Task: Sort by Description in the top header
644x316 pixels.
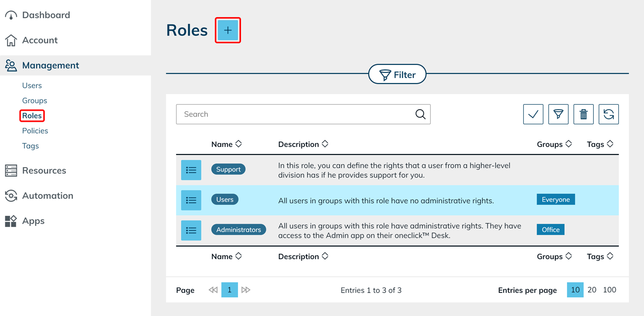Action: point(303,144)
